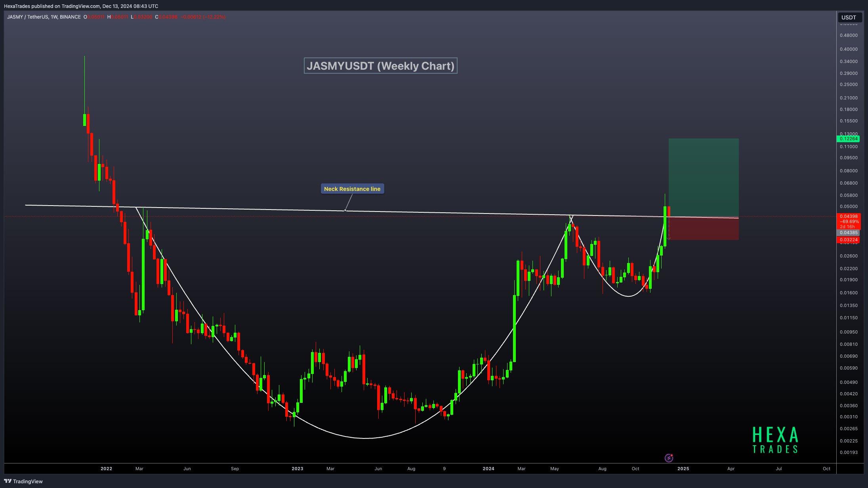
Task: Select the red stop-loss zone
Action: click(x=704, y=229)
